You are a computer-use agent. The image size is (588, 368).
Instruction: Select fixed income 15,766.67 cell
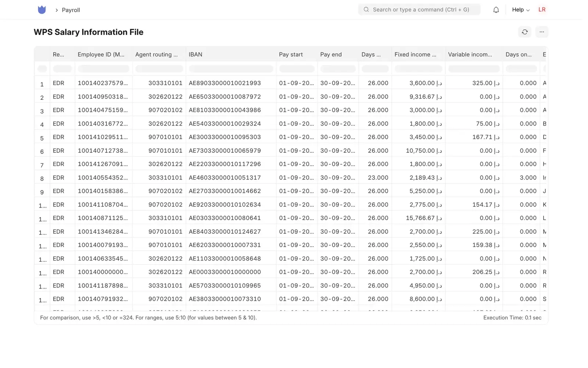pyautogui.click(x=418, y=218)
